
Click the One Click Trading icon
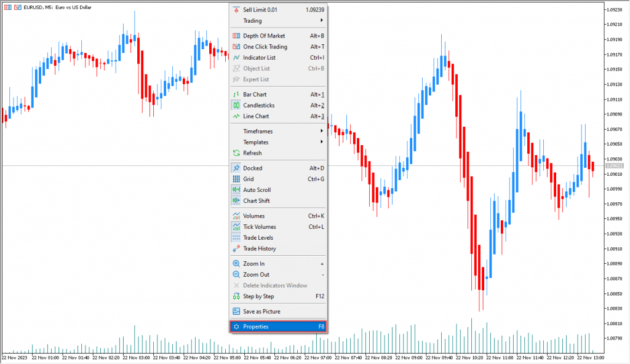coord(236,47)
